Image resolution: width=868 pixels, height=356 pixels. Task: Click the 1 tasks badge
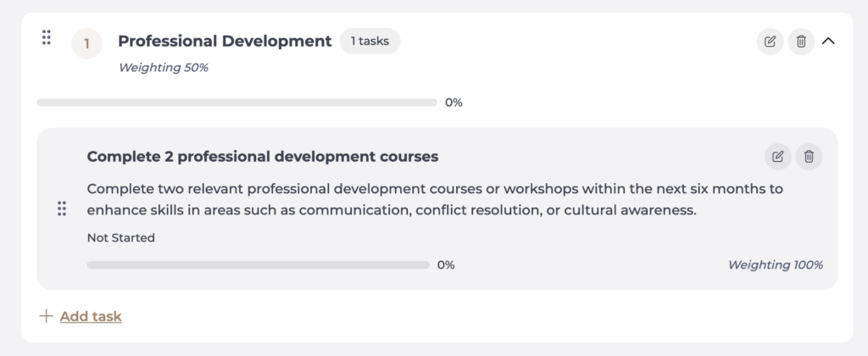pyautogui.click(x=370, y=41)
